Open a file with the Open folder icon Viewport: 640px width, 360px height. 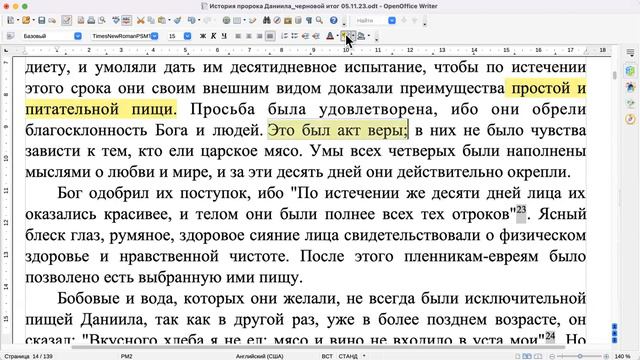click(x=26, y=20)
